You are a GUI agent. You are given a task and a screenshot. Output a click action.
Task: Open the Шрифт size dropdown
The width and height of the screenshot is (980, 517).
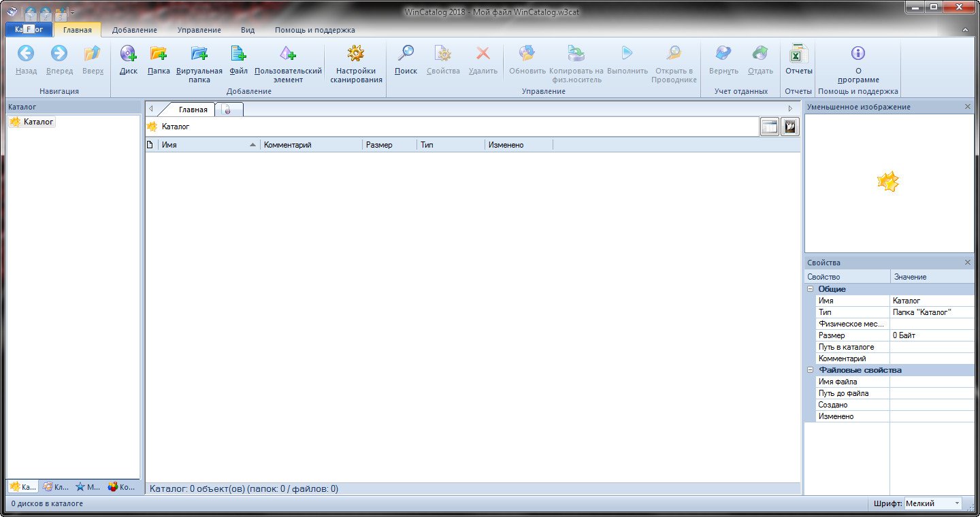[x=957, y=503]
